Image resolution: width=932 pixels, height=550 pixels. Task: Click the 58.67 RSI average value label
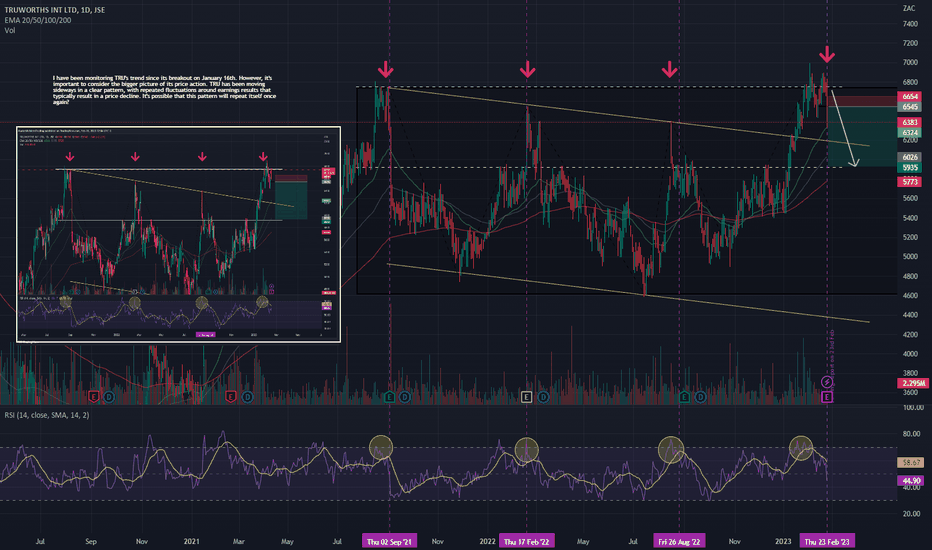point(911,462)
